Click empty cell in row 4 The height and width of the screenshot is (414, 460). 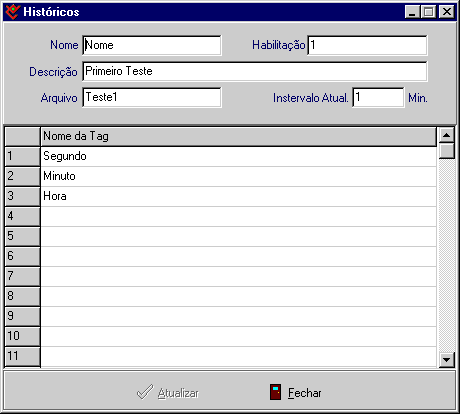click(238, 216)
